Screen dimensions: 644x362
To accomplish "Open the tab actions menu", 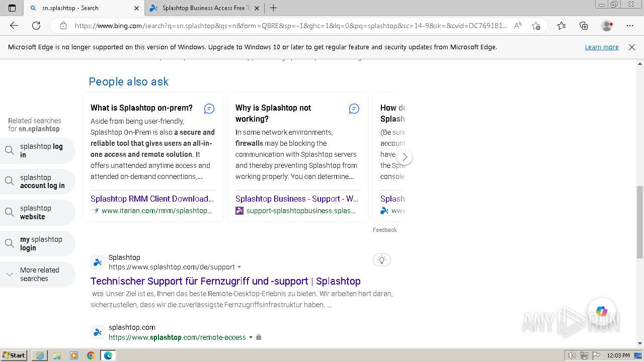I will tap(12, 8).
